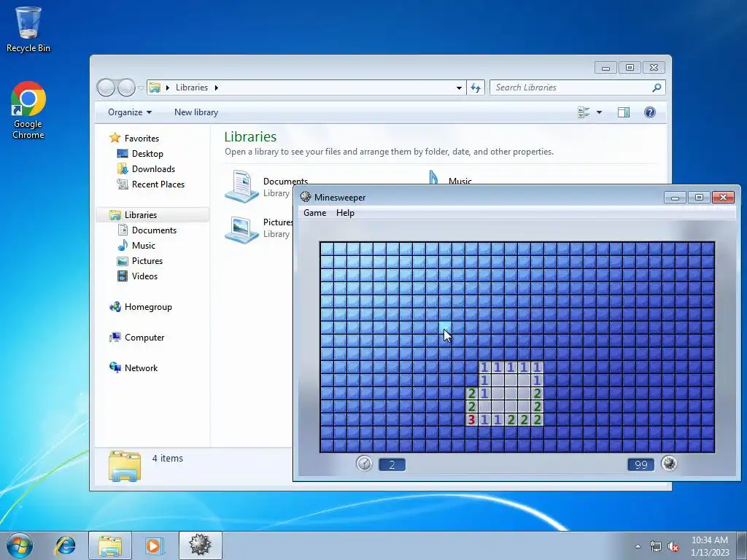The width and height of the screenshot is (747, 560).
Task: Select Computer in the navigation pane
Action: pyautogui.click(x=144, y=337)
